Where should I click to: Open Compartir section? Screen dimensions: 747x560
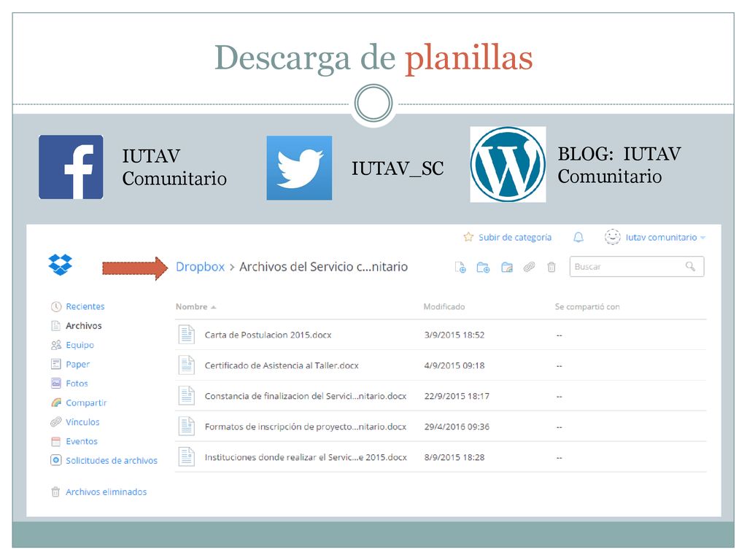click(86, 402)
